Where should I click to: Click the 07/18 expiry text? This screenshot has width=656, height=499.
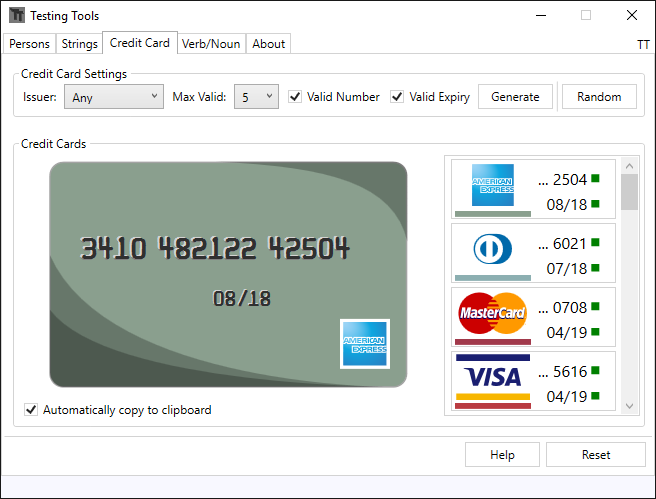[567, 269]
